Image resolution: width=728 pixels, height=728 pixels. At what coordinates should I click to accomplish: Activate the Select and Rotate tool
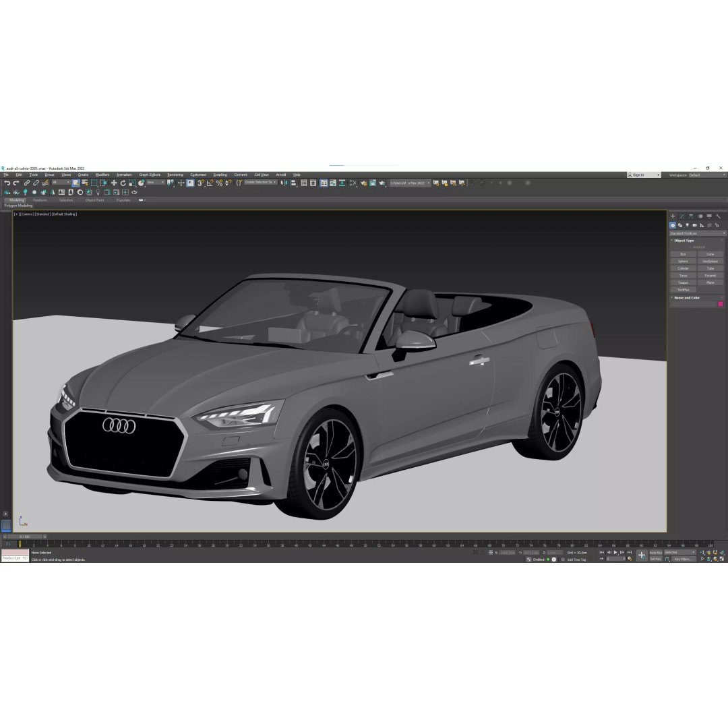click(123, 183)
